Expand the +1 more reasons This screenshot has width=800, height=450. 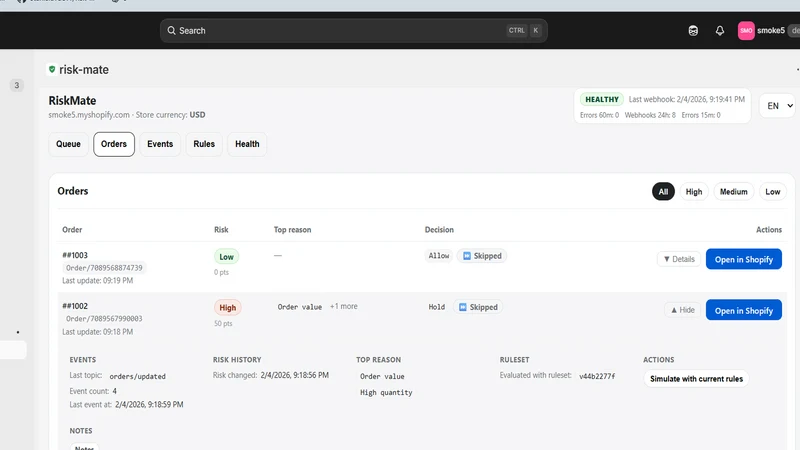pyautogui.click(x=343, y=306)
